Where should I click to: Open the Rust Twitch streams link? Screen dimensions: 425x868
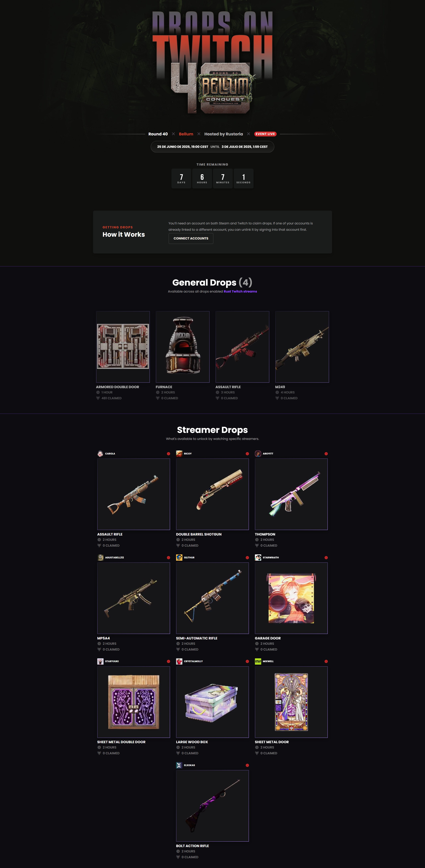click(x=240, y=292)
